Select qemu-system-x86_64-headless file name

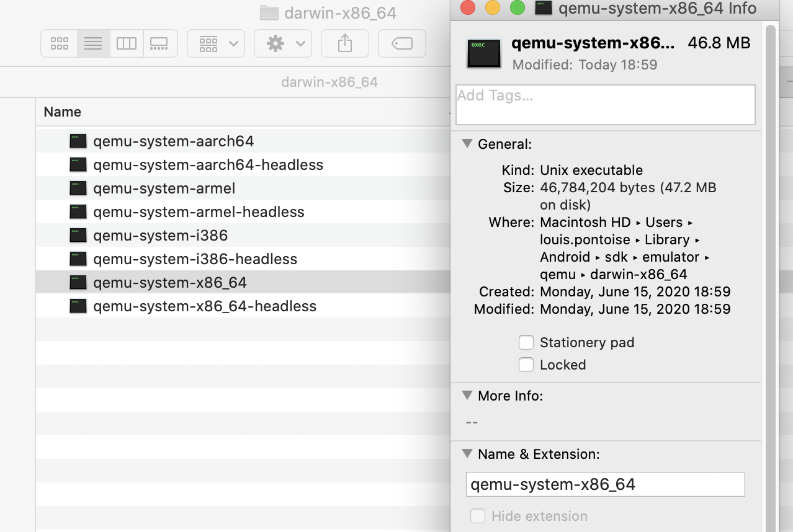(205, 306)
